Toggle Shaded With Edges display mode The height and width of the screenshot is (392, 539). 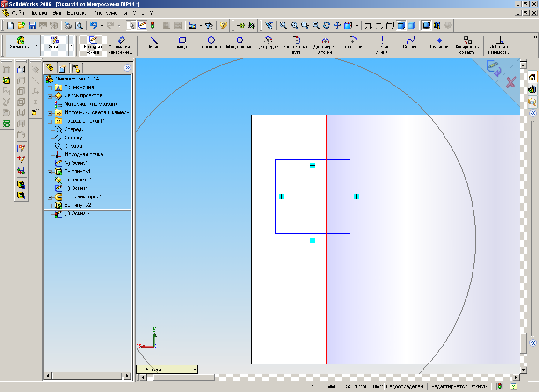click(x=401, y=25)
